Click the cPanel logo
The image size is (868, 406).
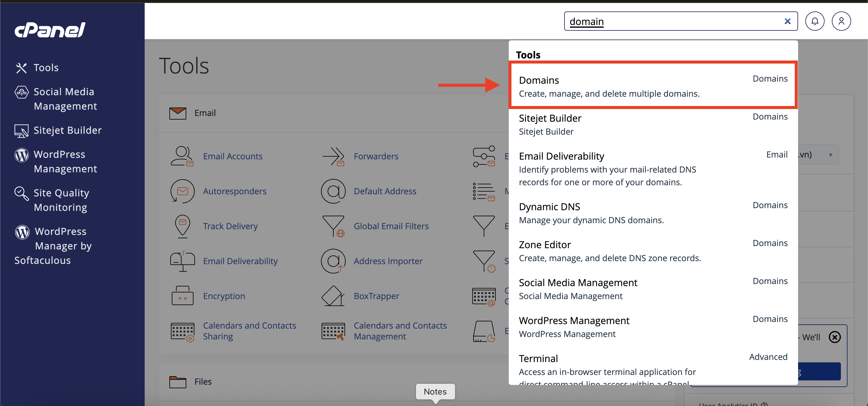click(50, 30)
